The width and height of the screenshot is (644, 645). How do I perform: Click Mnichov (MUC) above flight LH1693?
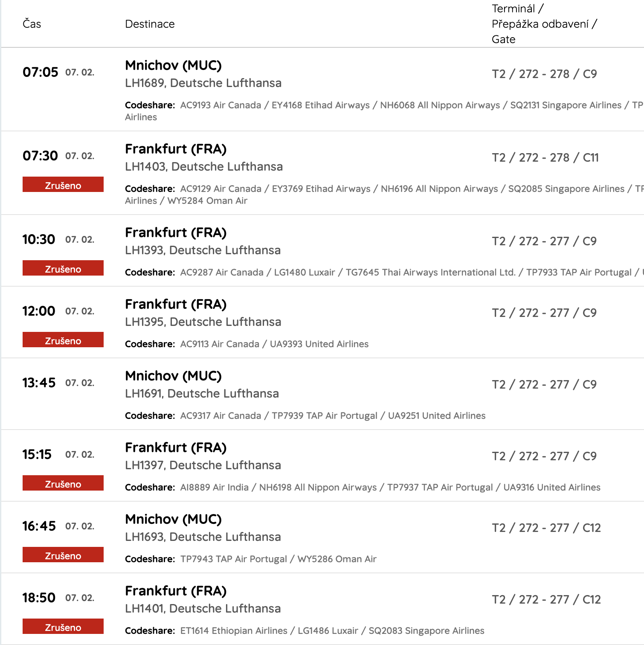click(173, 519)
